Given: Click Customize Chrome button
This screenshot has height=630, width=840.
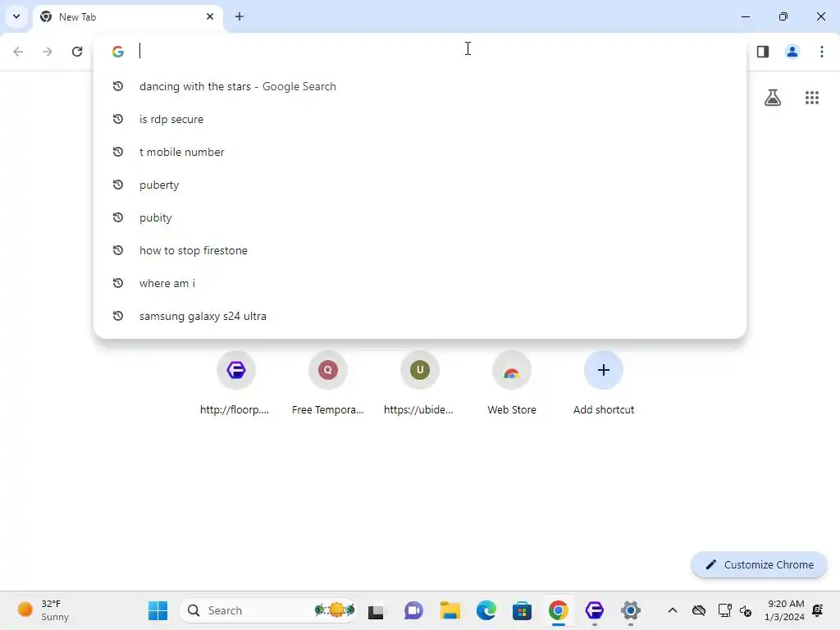Looking at the screenshot, I should 759,564.
